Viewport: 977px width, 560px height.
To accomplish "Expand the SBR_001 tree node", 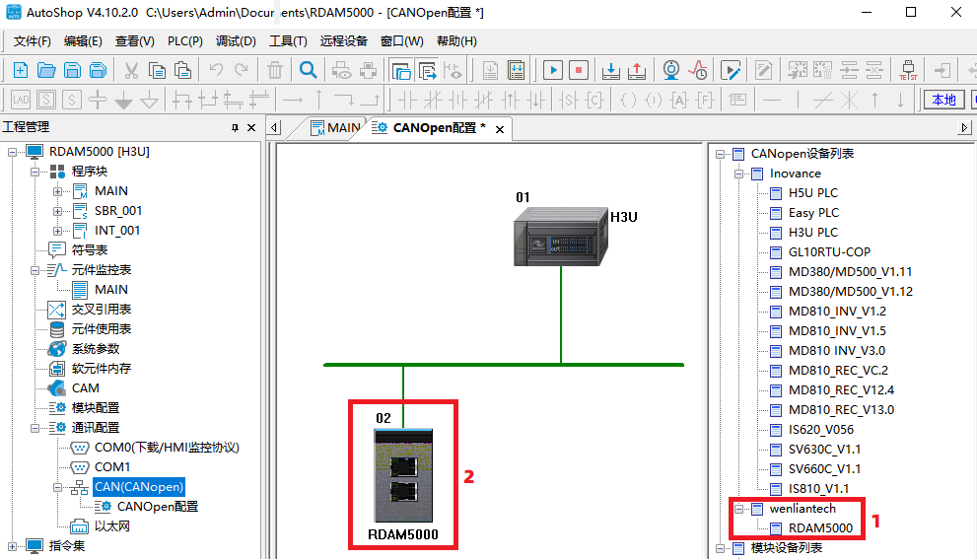I will (x=57, y=211).
